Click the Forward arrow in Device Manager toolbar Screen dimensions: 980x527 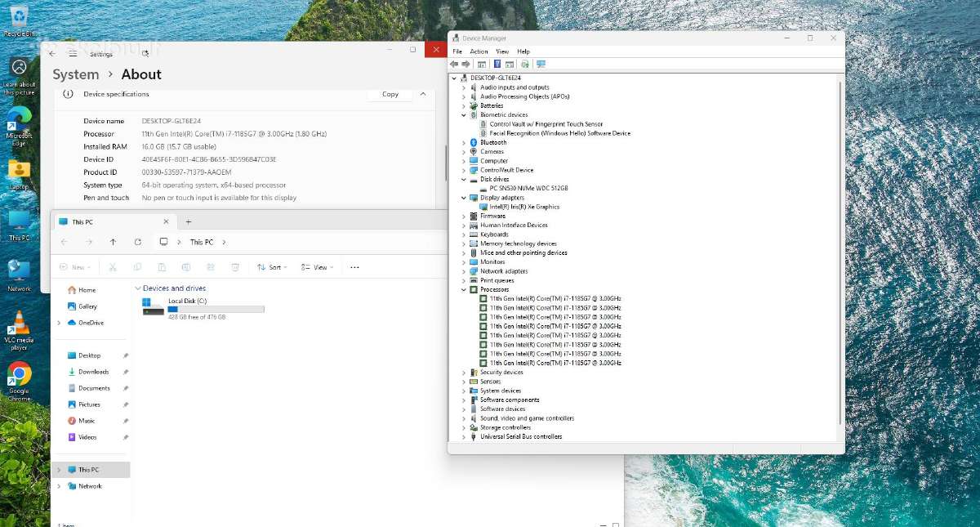[466, 64]
